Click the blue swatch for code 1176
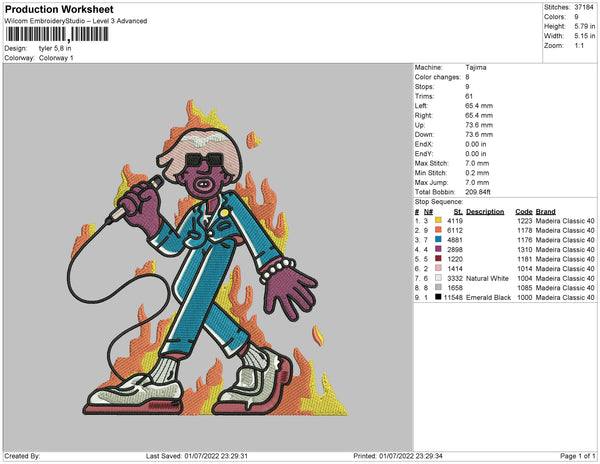This screenshot has width=600, height=464. 439,239
